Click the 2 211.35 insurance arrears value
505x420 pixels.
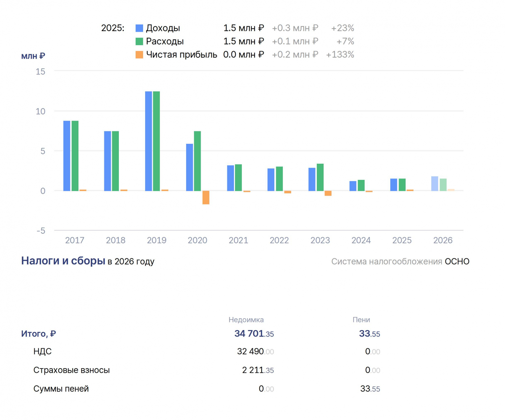coord(258,370)
